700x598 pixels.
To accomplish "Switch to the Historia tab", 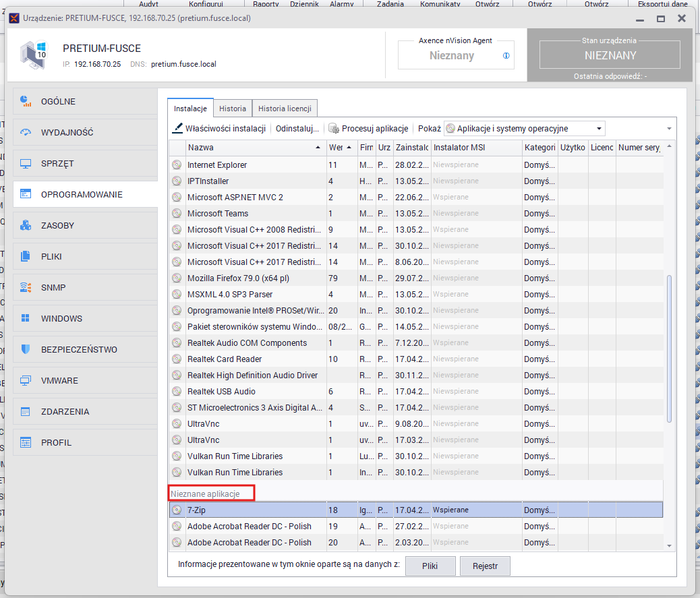I will pos(233,109).
